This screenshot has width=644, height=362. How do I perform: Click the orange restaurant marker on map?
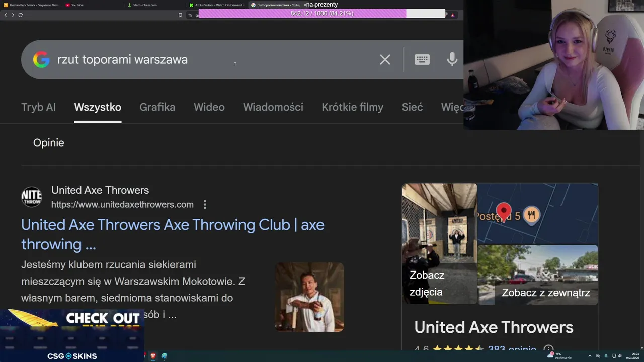pyautogui.click(x=531, y=215)
